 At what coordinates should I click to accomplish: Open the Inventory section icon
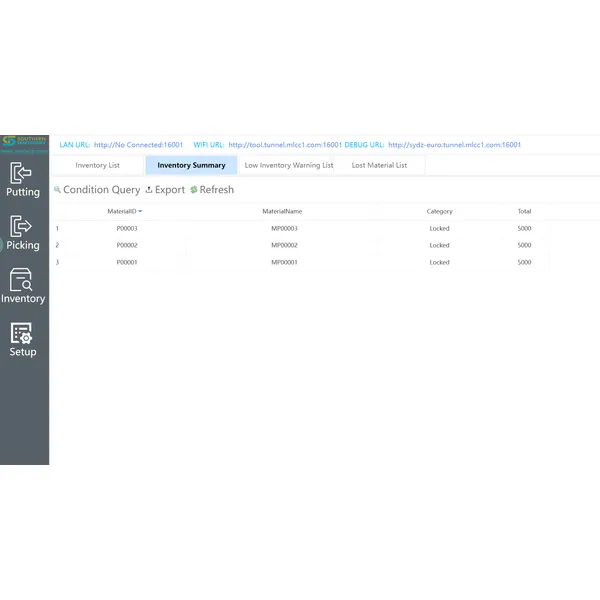tap(21, 280)
